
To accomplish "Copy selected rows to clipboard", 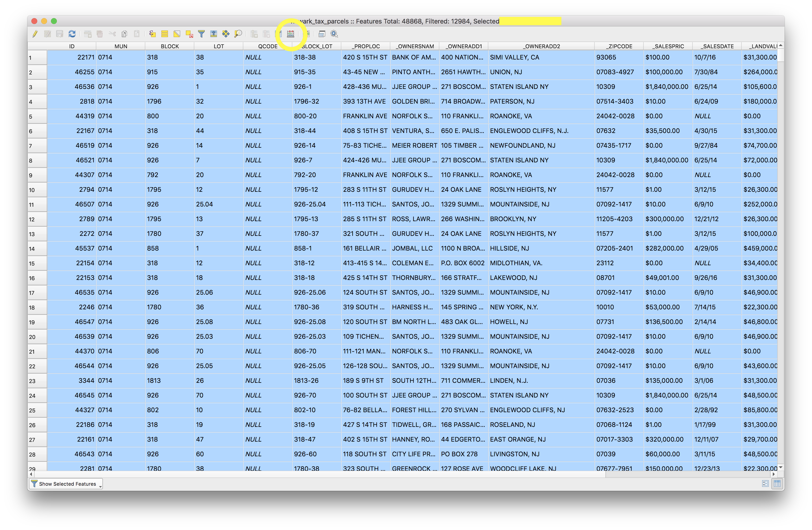I will [x=124, y=34].
